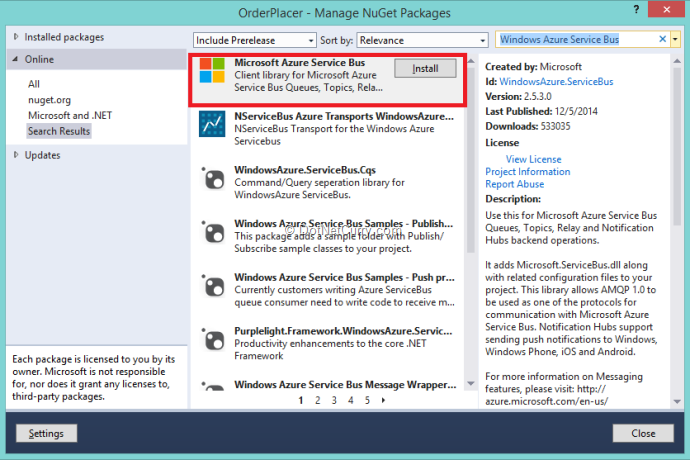Image resolution: width=690 pixels, height=460 pixels.
Task: Click the WindowsAzure.ServiceBus.Cqs package icon
Action: tap(213, 179)
